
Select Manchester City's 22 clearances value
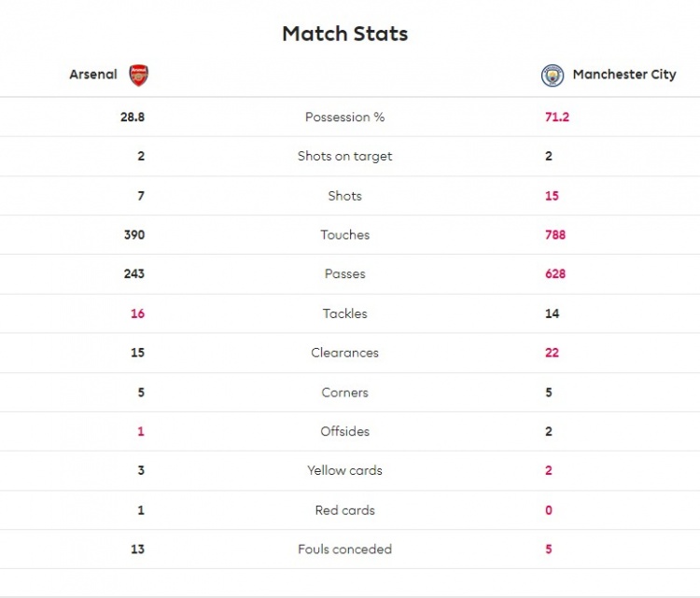(x=552, y=353)
